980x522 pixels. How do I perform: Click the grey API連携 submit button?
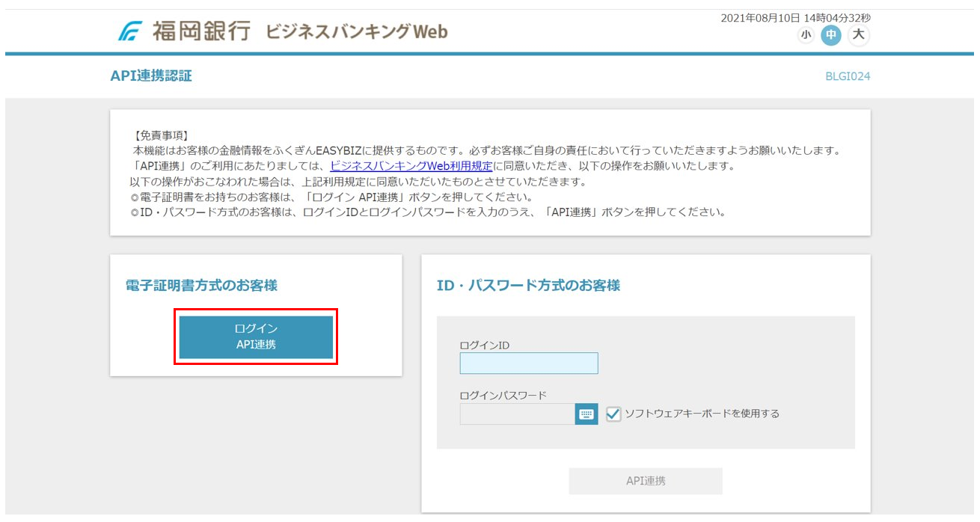click(x=645, y=481)
